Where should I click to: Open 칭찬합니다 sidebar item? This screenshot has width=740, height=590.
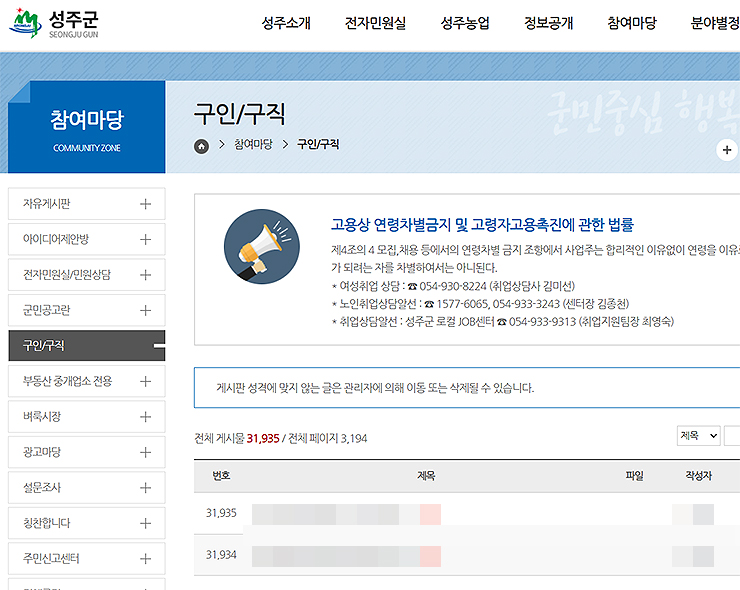click(x=87, y=523)
